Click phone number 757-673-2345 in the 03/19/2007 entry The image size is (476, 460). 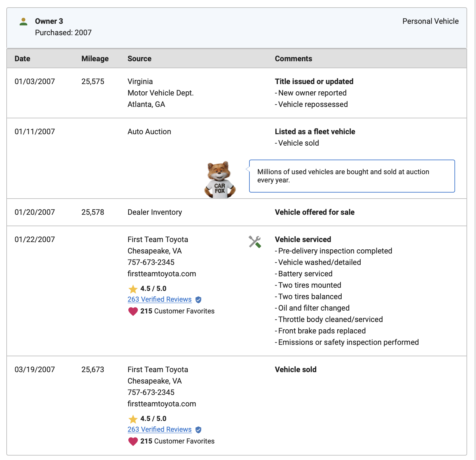click(x=151, y=392)
